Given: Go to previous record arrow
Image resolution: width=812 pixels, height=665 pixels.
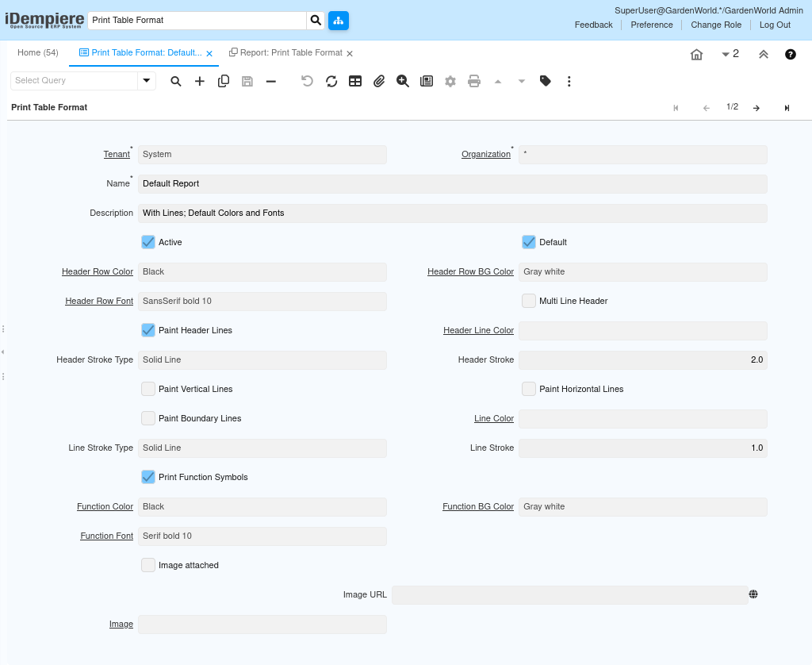Looking at the screenshot, I should tap(707, 108).
